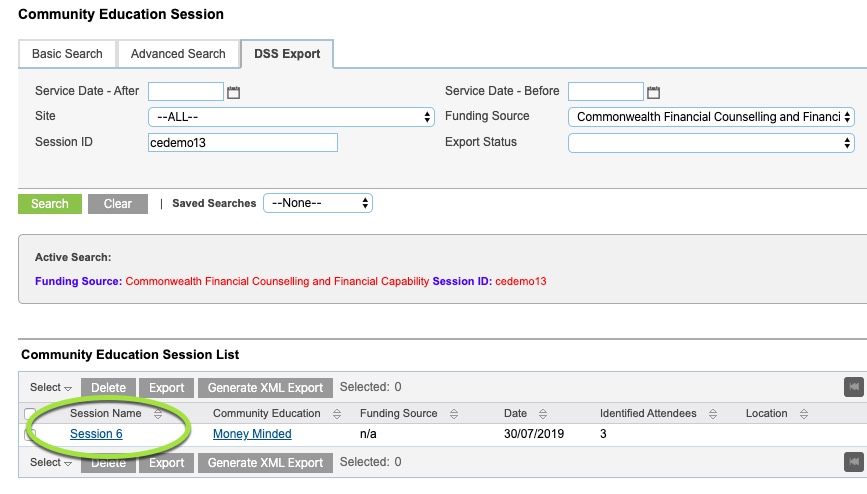Sort list by Community Education column arrows
Screen dimensions: 867x494
pos(337,414)
